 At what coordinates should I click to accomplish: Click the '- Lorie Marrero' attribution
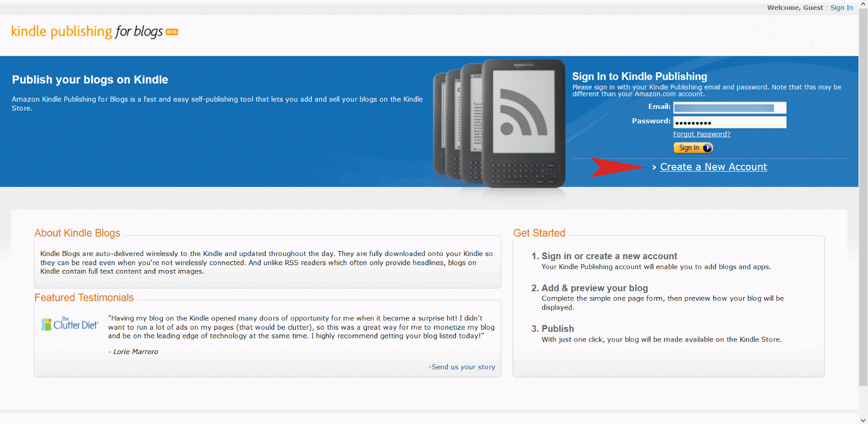click(x=133, y=352)
